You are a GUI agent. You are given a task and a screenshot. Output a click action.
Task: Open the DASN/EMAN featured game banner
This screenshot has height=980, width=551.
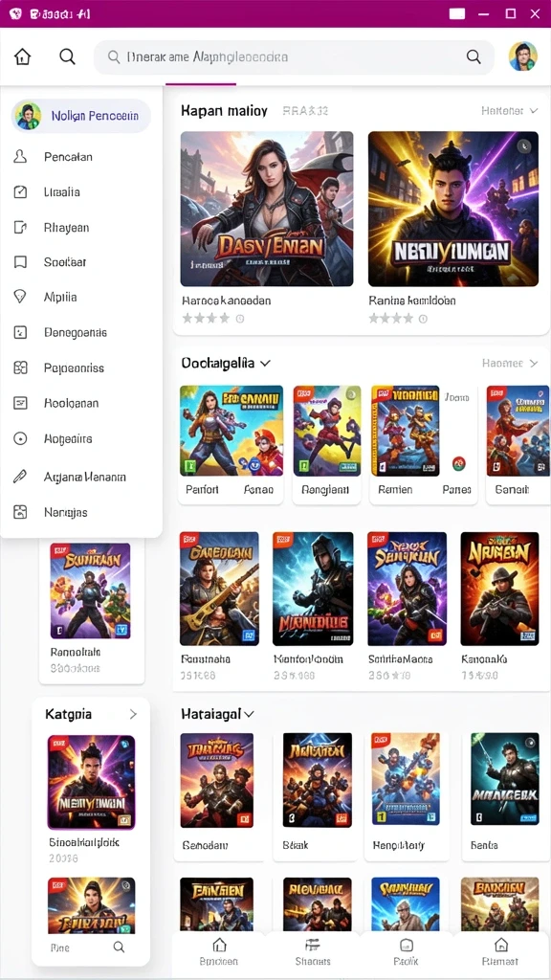click(267, 209)
